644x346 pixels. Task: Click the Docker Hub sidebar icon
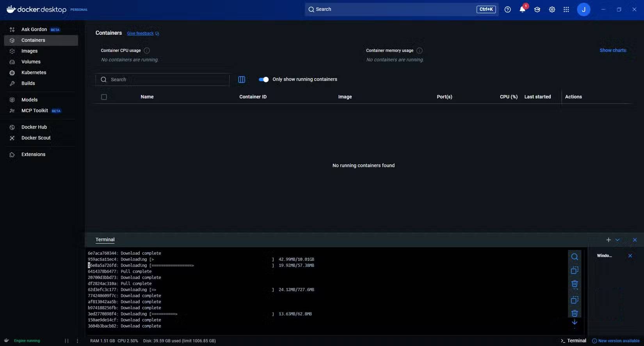[x=12, y=127]
